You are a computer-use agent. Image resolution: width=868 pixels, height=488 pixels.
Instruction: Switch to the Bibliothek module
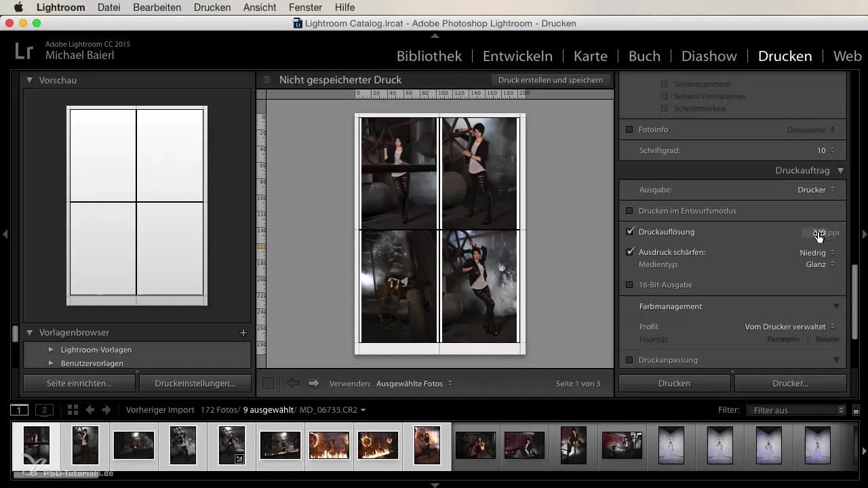click(x=429, y=56)
